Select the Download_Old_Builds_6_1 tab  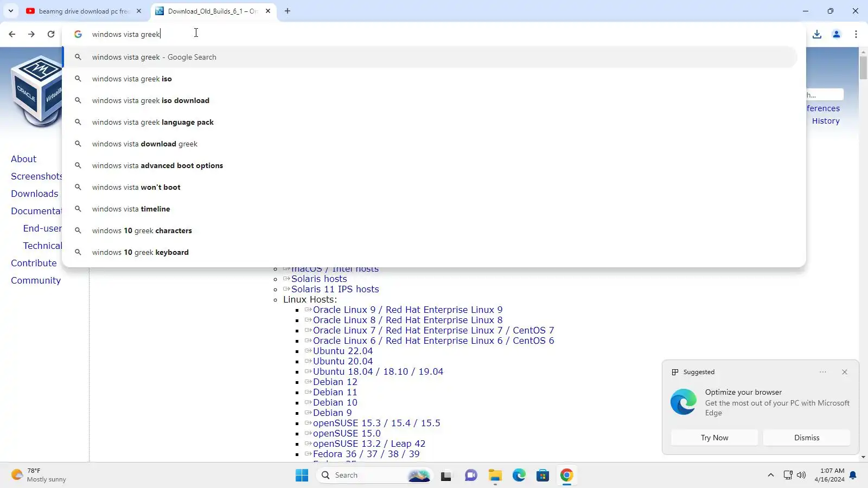(213, 11)
